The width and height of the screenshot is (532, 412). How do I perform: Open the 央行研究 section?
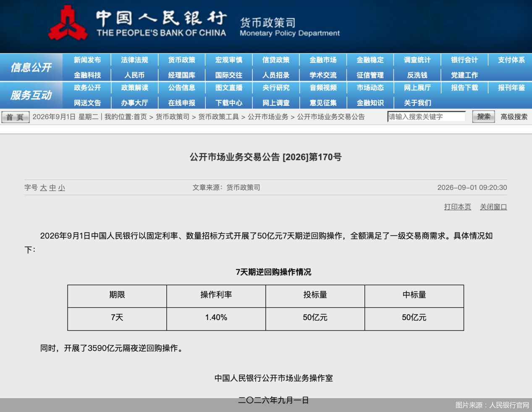(x=276, y=88)
